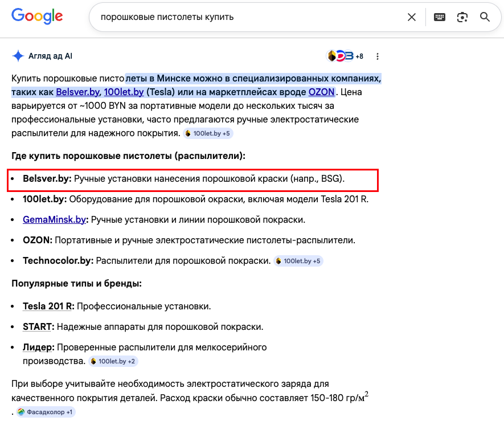The width and height of the screenshot is (504, 429).
Task: Open the GemaMinsk.by list link
Action: coord(54,219)
